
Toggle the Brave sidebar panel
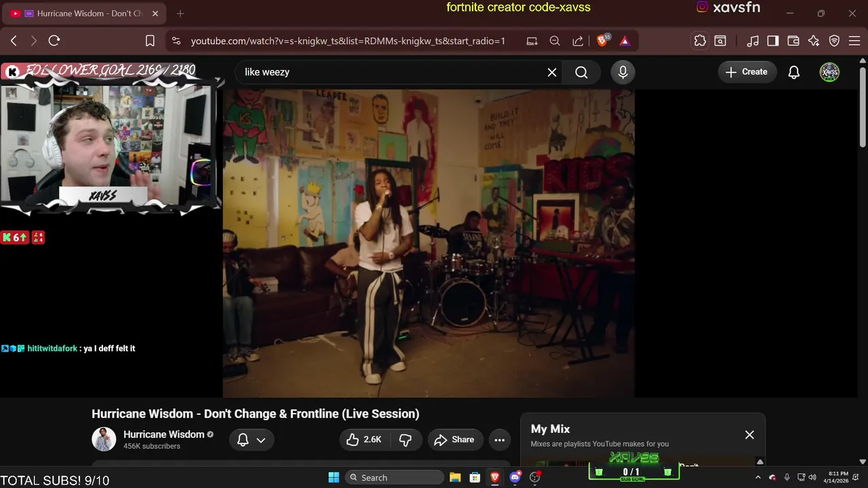click(x=772, y=41)
